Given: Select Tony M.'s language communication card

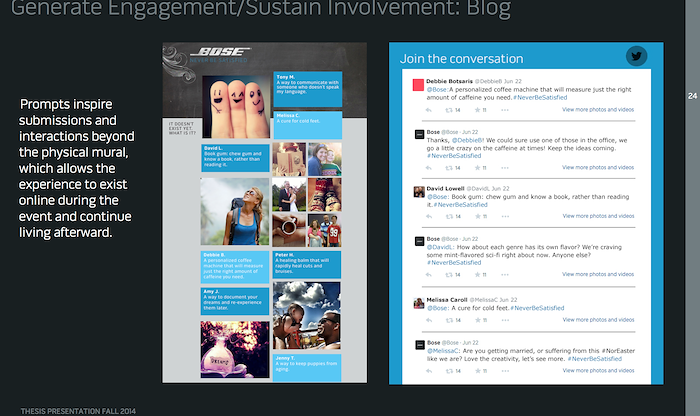Looking at the screenshot, I should 308,89.
